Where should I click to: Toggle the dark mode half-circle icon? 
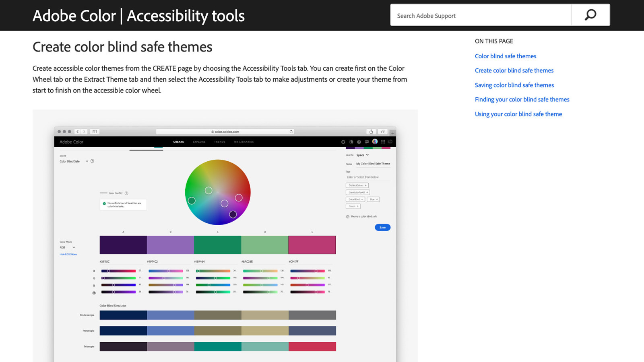pos(351,142)
